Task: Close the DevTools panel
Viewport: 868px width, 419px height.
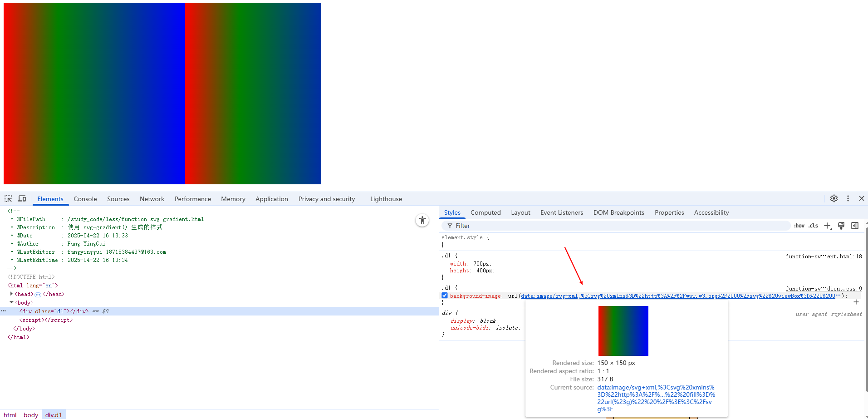Action: click(861, 198)
